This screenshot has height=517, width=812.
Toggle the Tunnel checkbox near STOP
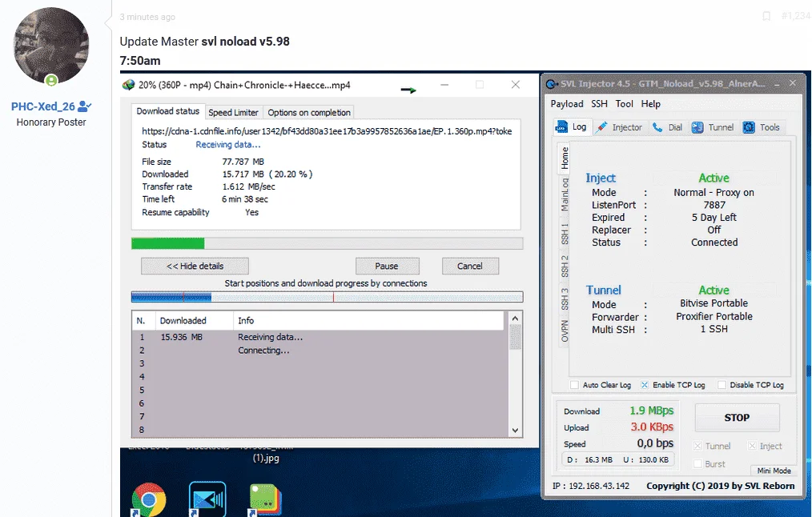pyautogui.click(x=697, y=446)
